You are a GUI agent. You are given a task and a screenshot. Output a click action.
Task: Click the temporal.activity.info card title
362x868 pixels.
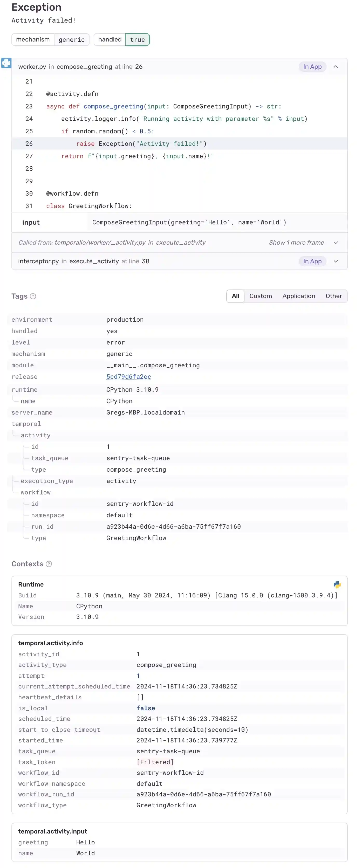tap(51, 643)
